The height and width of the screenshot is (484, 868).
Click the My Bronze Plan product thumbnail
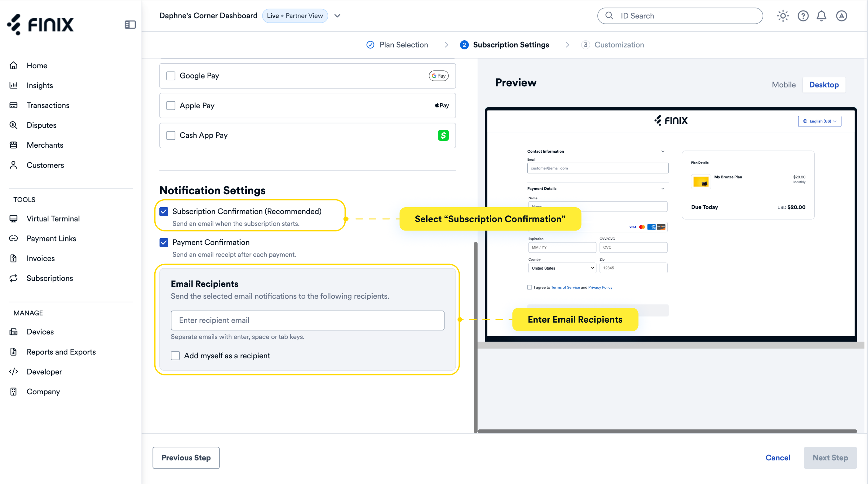[701, 182]
